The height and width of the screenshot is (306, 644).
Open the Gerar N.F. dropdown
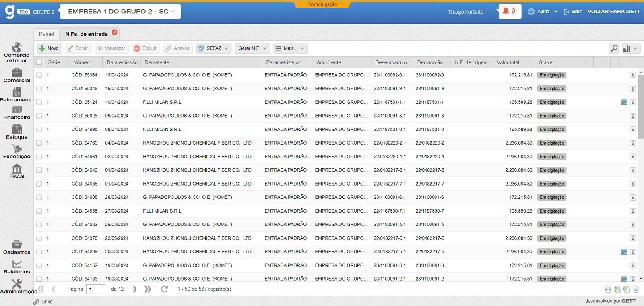pyautogui.click(x=252, y=48)
